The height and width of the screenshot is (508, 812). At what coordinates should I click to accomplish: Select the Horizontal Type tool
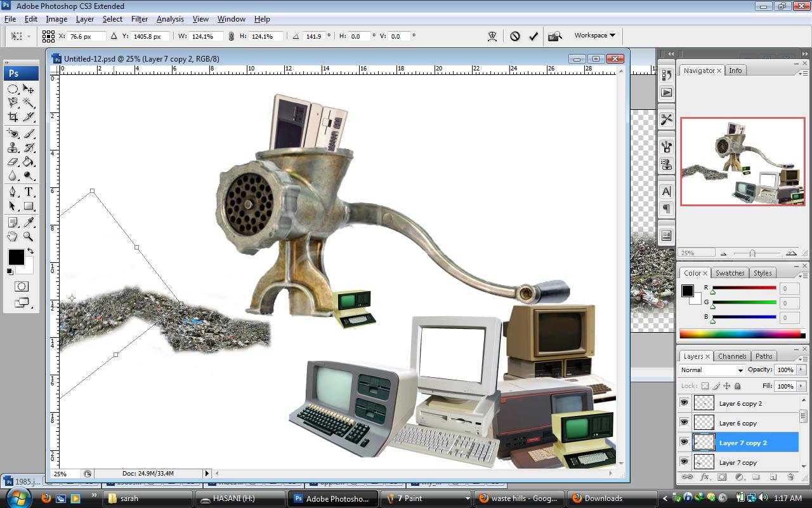(x=29, y=192)
